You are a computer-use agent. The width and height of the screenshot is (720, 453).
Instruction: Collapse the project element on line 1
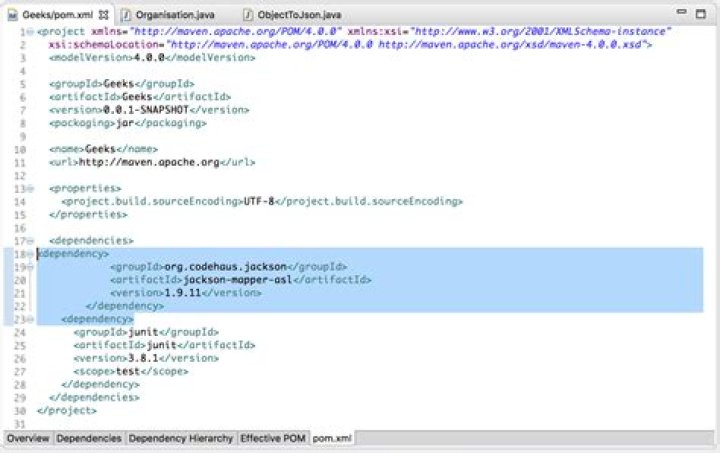[x=30, y=32]
